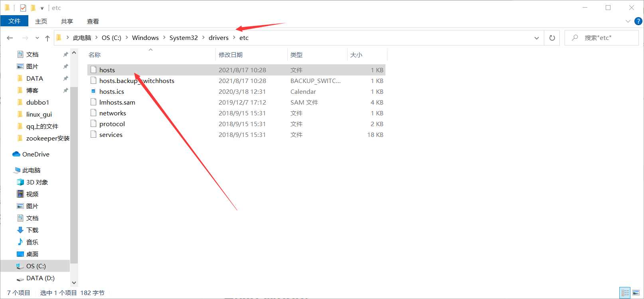Open 音乐 under 此电脑
This screenshot has width=644, height=299.
coord(32,242)
